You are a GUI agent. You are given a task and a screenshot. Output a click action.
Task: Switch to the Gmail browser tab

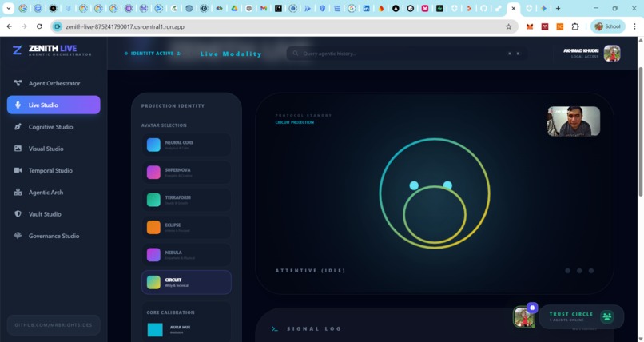(264, 8)
